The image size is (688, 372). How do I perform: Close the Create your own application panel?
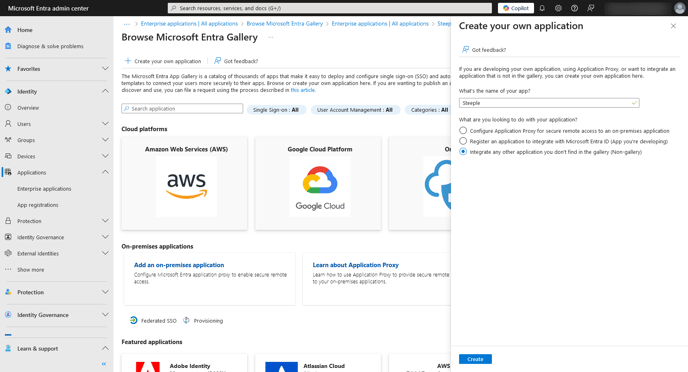click(673, 26)
